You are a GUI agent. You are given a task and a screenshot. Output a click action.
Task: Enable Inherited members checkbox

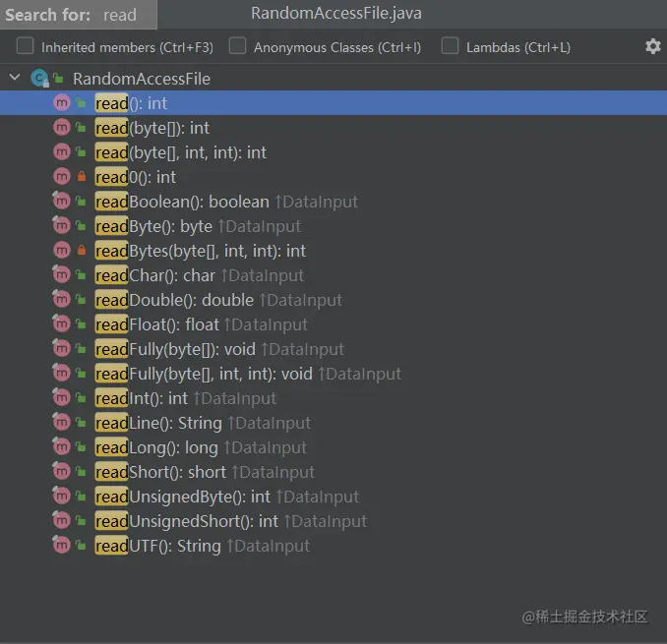(26, 46)
